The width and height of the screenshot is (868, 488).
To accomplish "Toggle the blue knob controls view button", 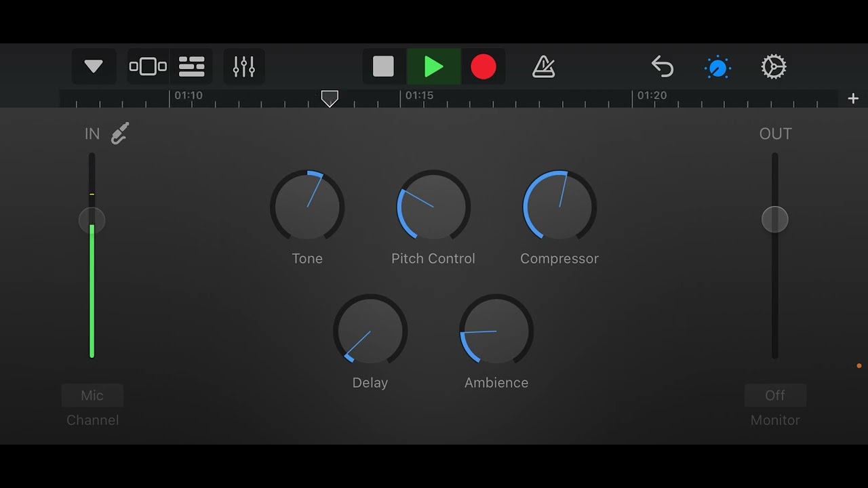I will pos(717,66).
